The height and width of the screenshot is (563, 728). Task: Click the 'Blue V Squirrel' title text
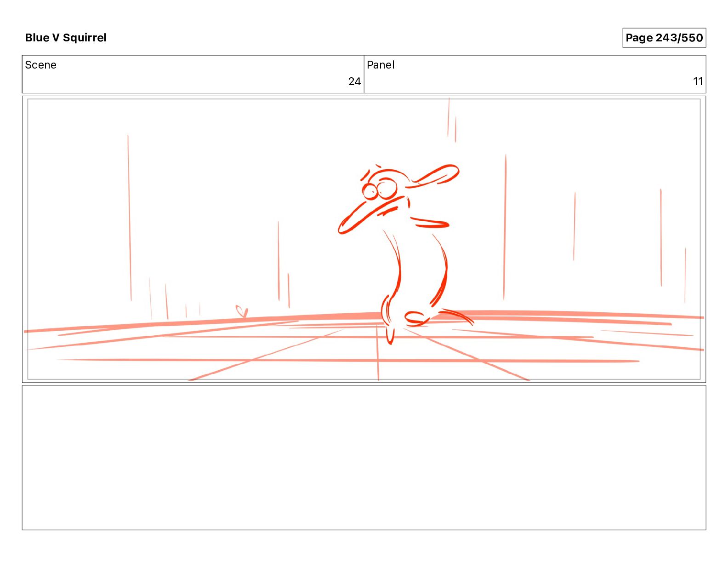66,38
